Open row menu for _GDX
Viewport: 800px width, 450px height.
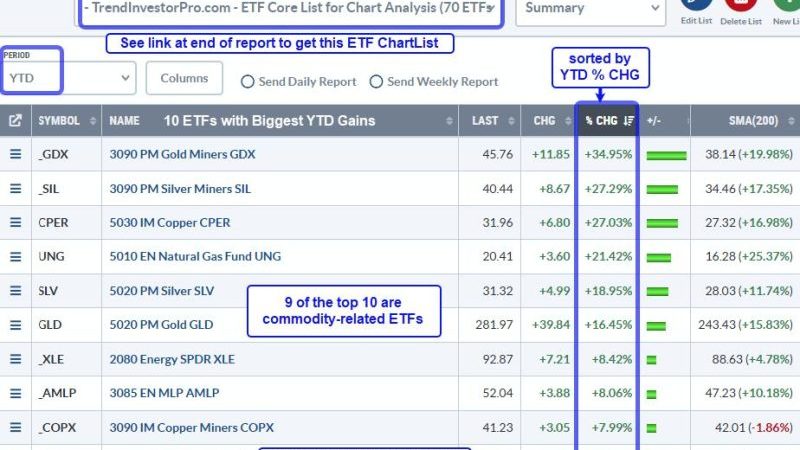click(x=15, y=154)
